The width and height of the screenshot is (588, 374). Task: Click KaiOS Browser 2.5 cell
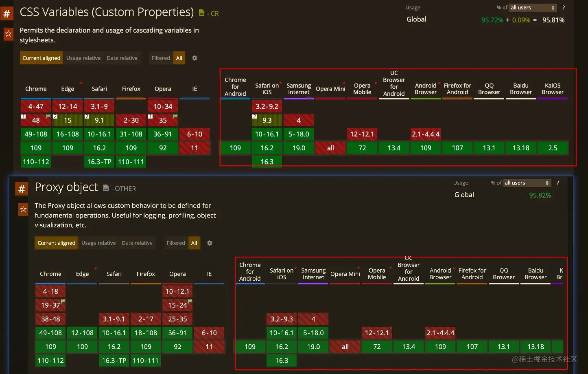pyautogui.click(x=553, y=148)
